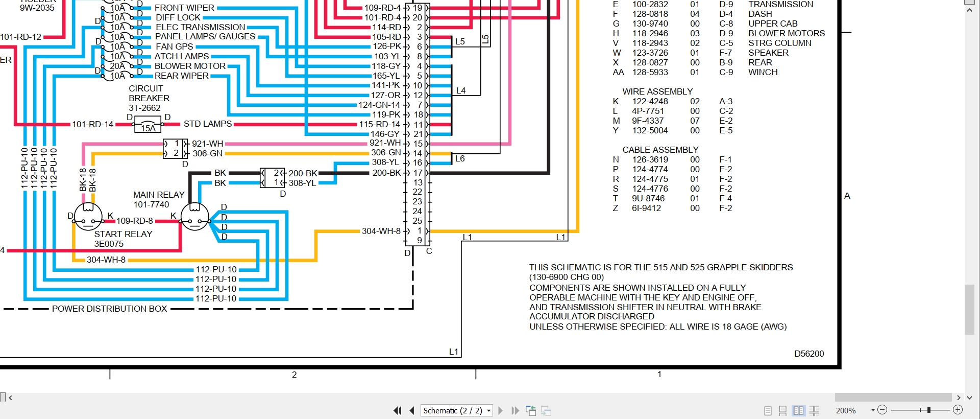Screen dimensions: 980x419
Task: Go to the first page
Action: tap(397, 410)
